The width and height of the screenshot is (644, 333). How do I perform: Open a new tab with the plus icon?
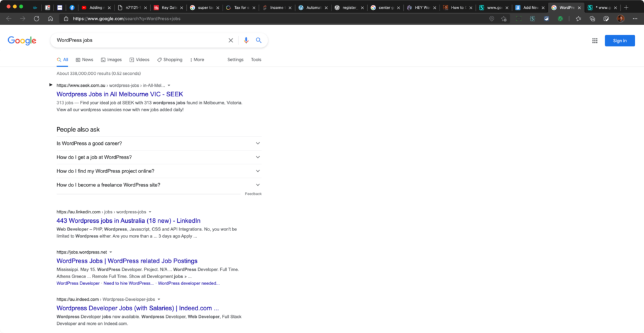[626, 8]
